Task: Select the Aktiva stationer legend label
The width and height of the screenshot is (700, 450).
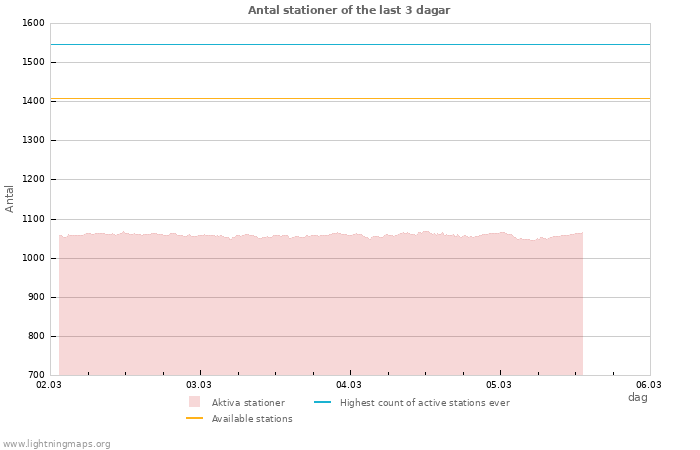Action: point(248,403)
